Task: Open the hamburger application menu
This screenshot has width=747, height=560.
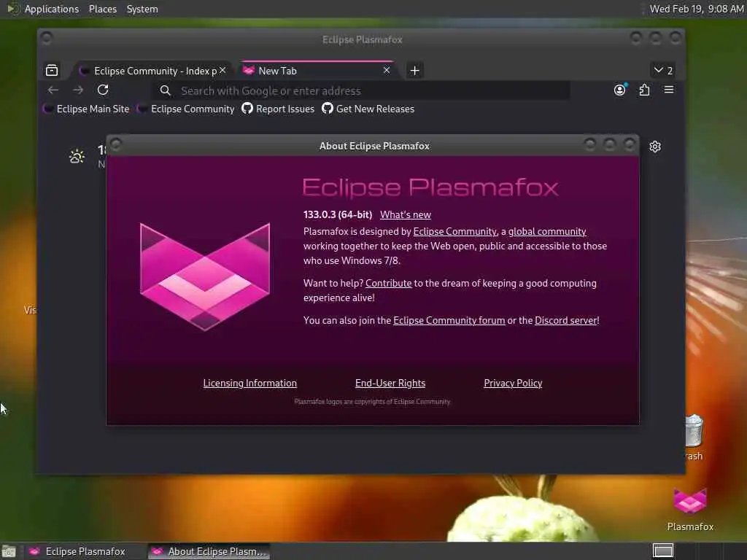Action: tap(669, 90)
